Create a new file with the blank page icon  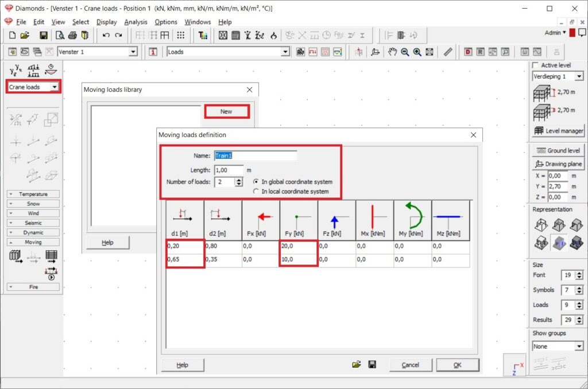13,35
